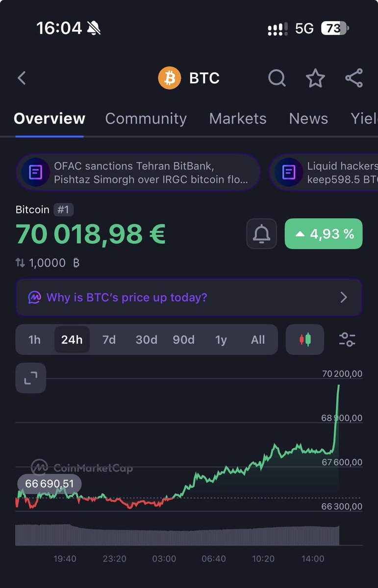The height and width of the screenshot is (588, 378).
Task: Open the OFAC sanctions Tehran BitBank news
Action: coord(138,173)
